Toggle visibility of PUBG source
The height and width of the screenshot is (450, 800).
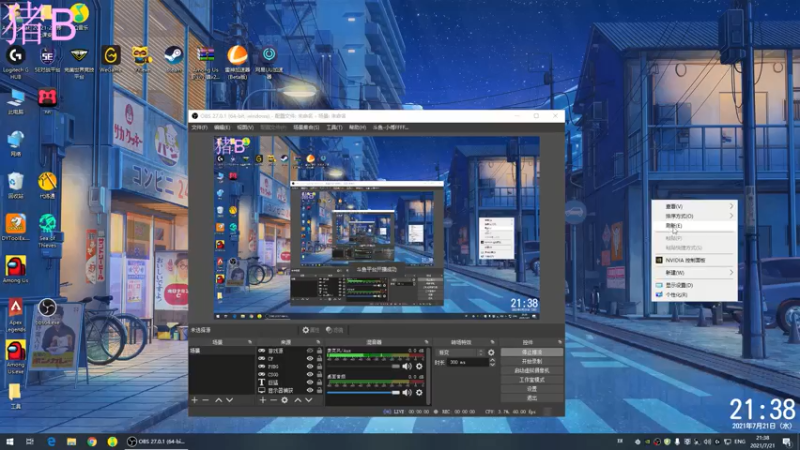pyautogui.click(x=310, y=366)
